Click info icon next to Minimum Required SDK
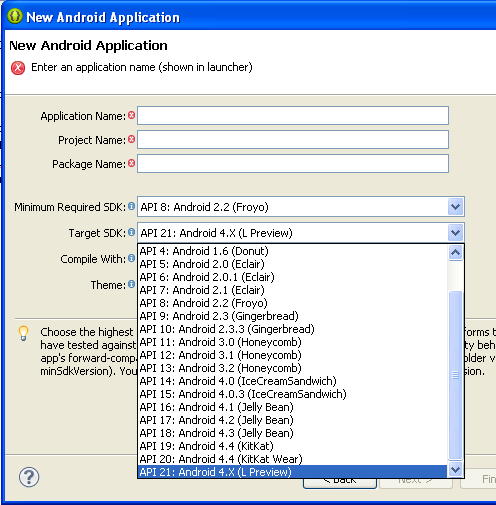This screenshot has height=505, width=496. click(x=131, y=206)
